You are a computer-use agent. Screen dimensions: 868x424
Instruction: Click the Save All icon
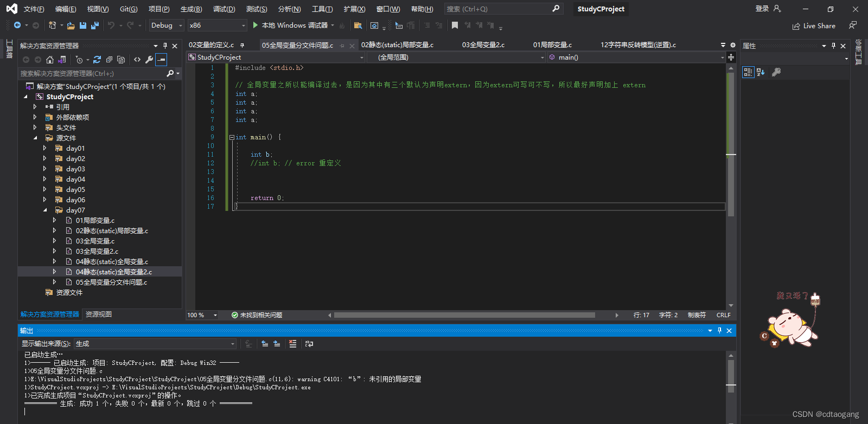point(95,25)
